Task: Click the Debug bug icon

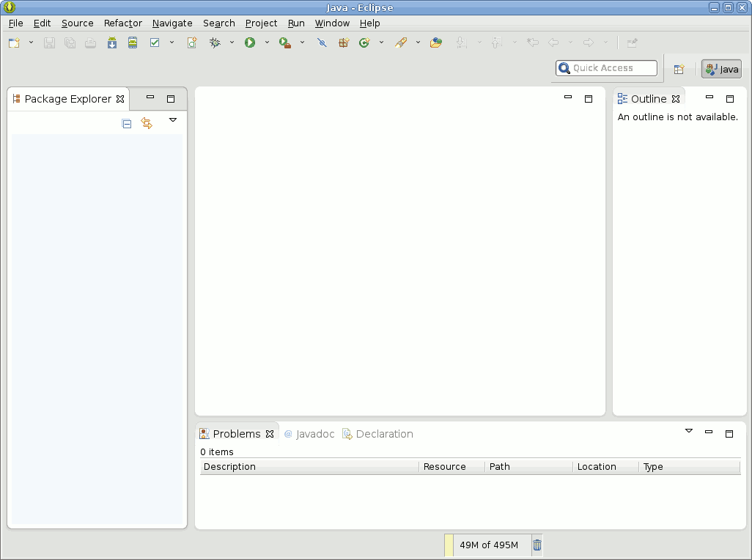Action: pos(215,43)
